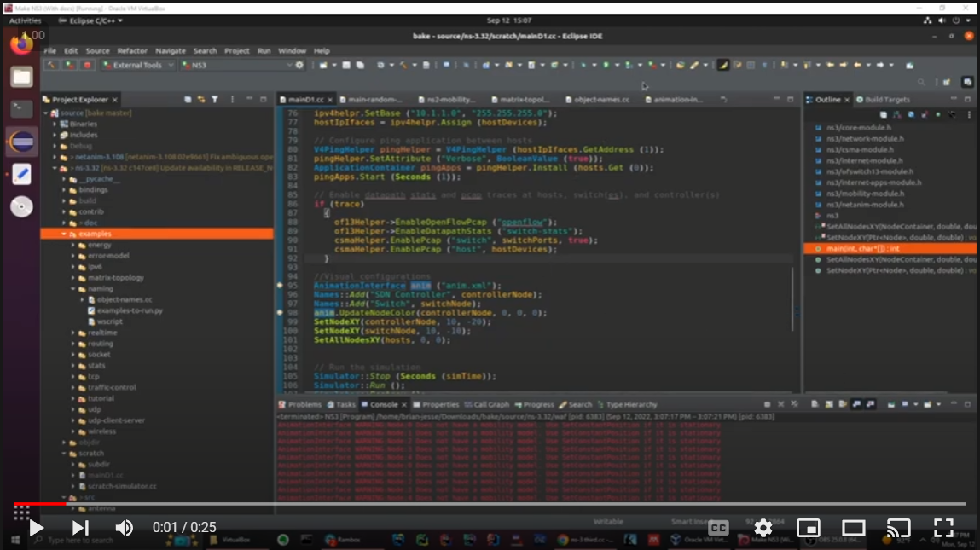Click the Back navigation arrow in toolbar

858,65
